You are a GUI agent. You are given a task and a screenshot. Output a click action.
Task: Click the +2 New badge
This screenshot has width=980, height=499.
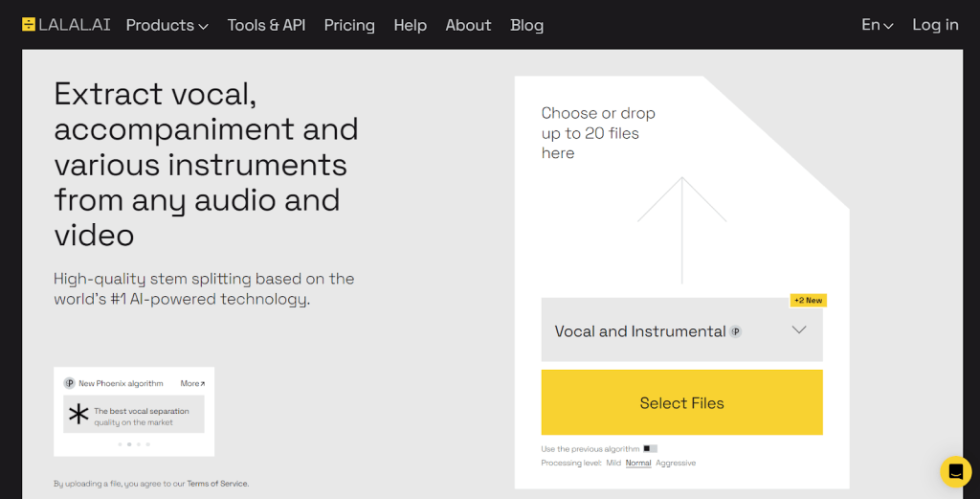[x=808, y=300]
